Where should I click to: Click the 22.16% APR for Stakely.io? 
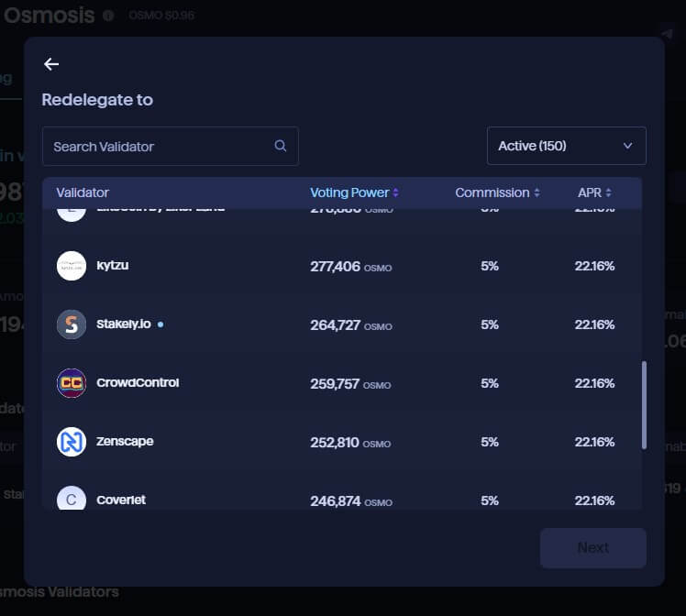[x=594, y=324]
